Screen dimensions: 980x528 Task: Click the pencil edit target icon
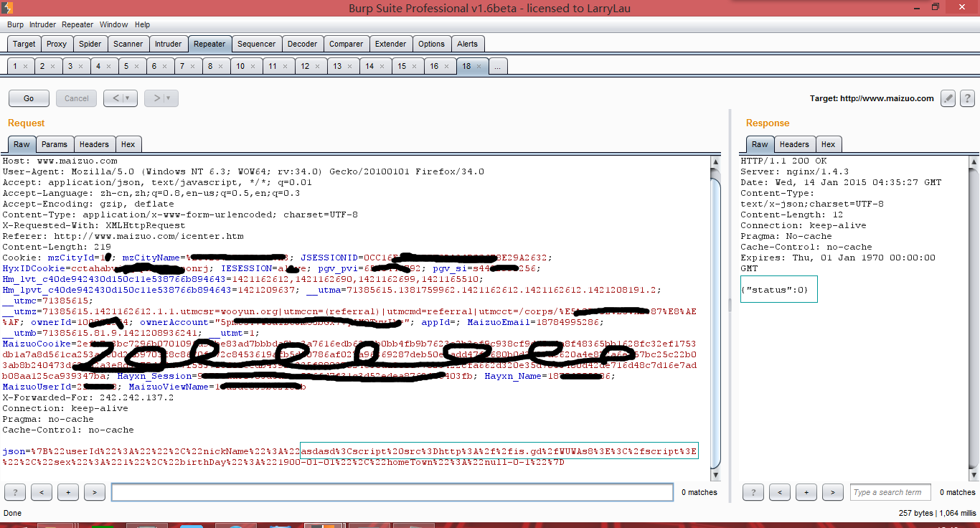pos(948,98)
